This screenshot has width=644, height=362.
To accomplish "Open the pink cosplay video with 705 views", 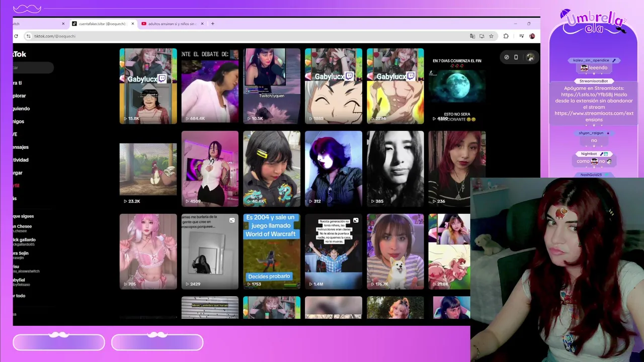I will 148,251.
